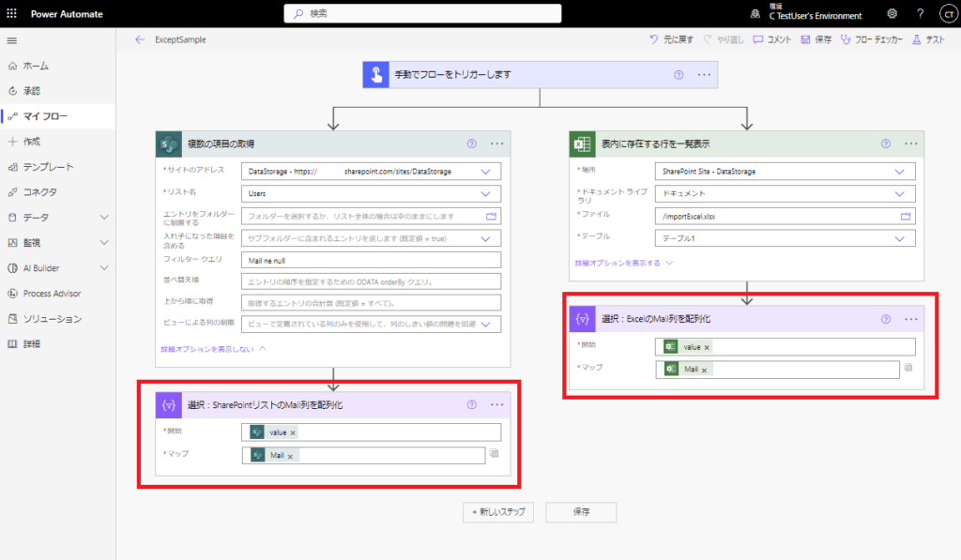Click the 検索 search box
Image resolution: width=961 pixels, height=560 pixels.
point(422,13)
